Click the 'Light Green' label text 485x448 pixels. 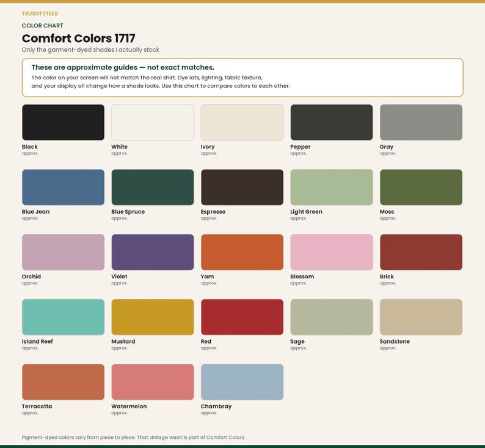(x=306, y=212)
